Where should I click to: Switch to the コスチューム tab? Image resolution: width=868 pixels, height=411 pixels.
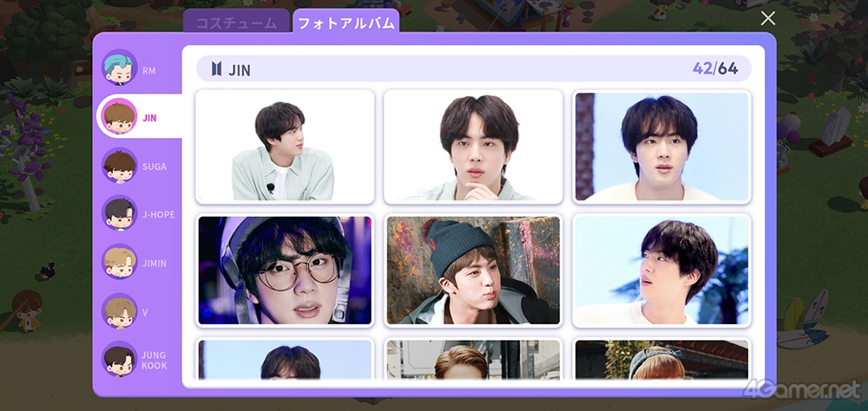click(x=236, y=23)
